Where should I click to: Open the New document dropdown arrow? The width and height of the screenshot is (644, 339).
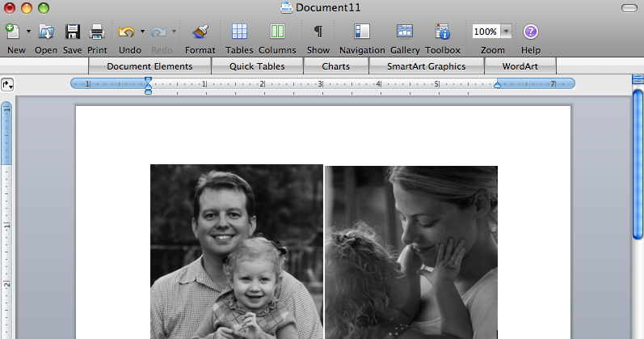[x=28, y=32]
